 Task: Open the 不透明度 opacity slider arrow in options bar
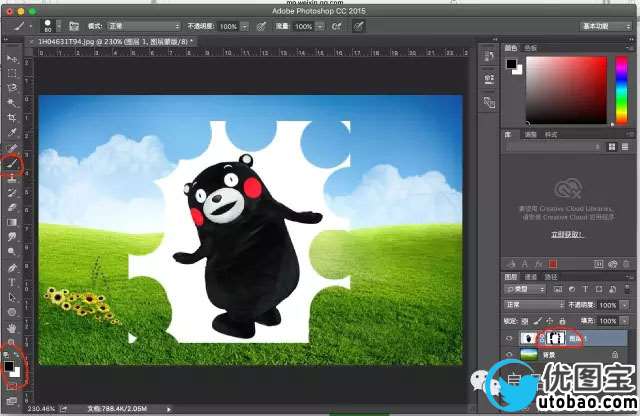click(244, 27)
